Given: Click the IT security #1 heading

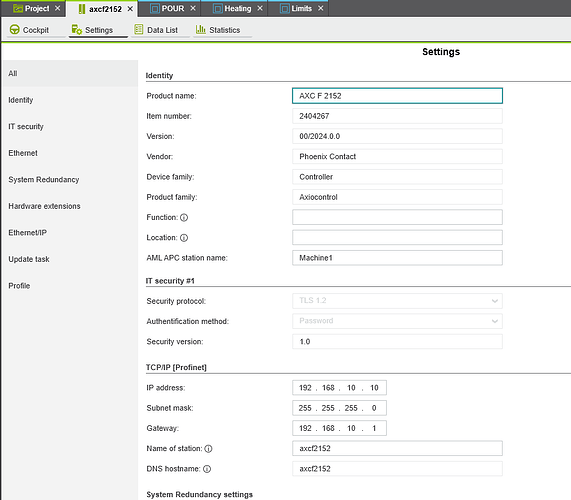Looking at the screenshot, I should pos(170,281).
